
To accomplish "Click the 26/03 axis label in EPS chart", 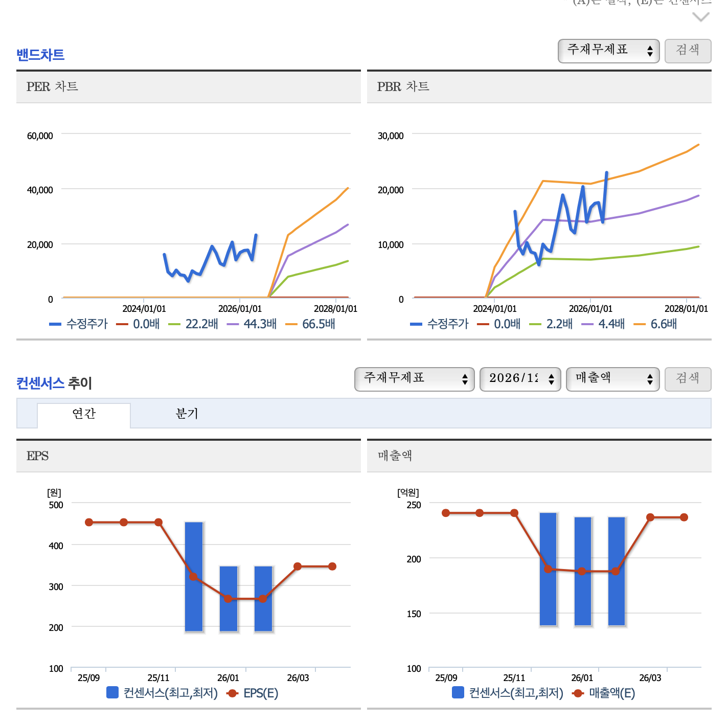I will [298, 678].
